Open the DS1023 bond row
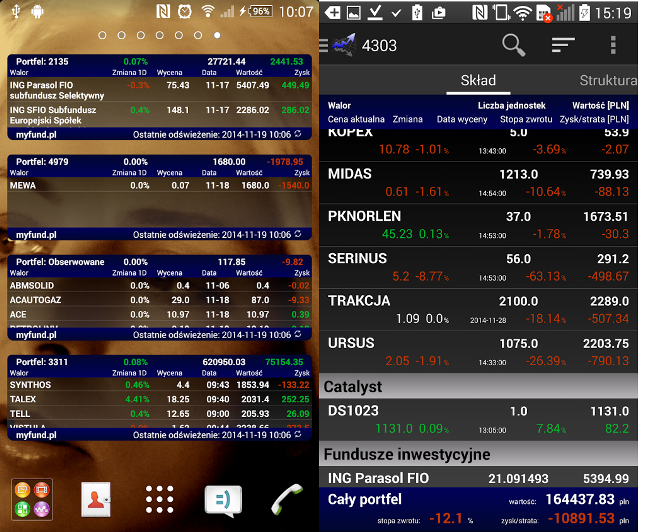This screenshot has width=645, height=532. (x=478, y=420)
